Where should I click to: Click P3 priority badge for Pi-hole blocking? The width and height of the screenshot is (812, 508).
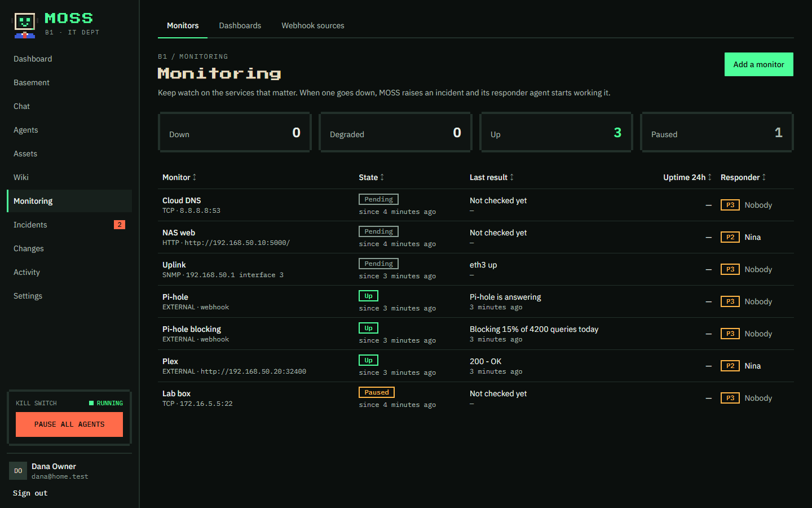click(x=730, y=334)
